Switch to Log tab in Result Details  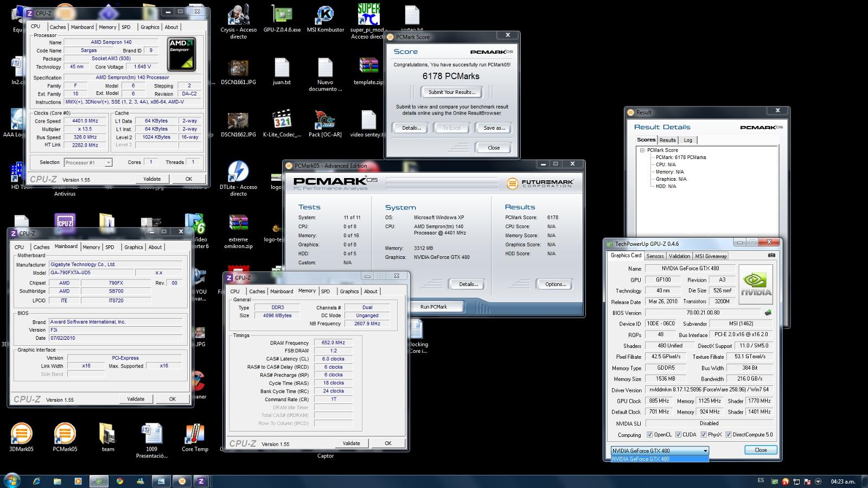coord(688,140)
